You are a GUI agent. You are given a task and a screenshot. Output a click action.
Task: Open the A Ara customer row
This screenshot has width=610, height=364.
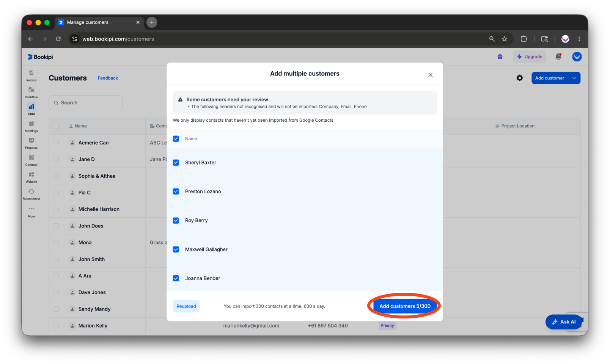point(85,276)
